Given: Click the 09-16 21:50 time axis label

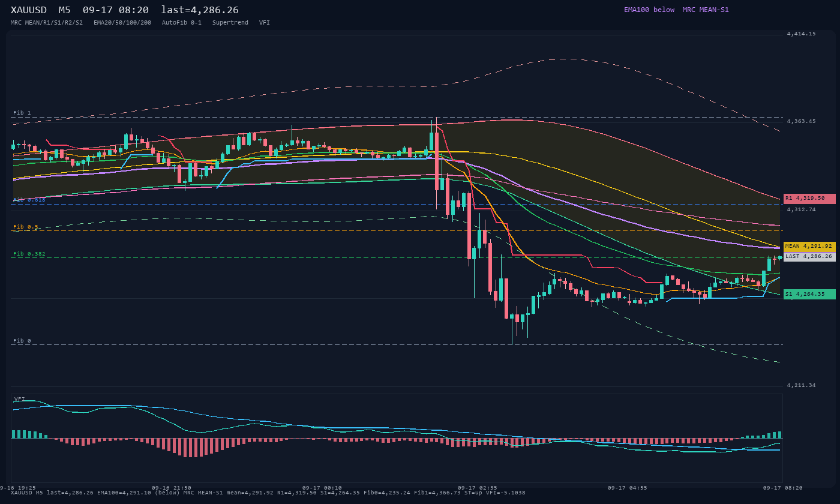Looking at the screenshot, I should point(172,488).
